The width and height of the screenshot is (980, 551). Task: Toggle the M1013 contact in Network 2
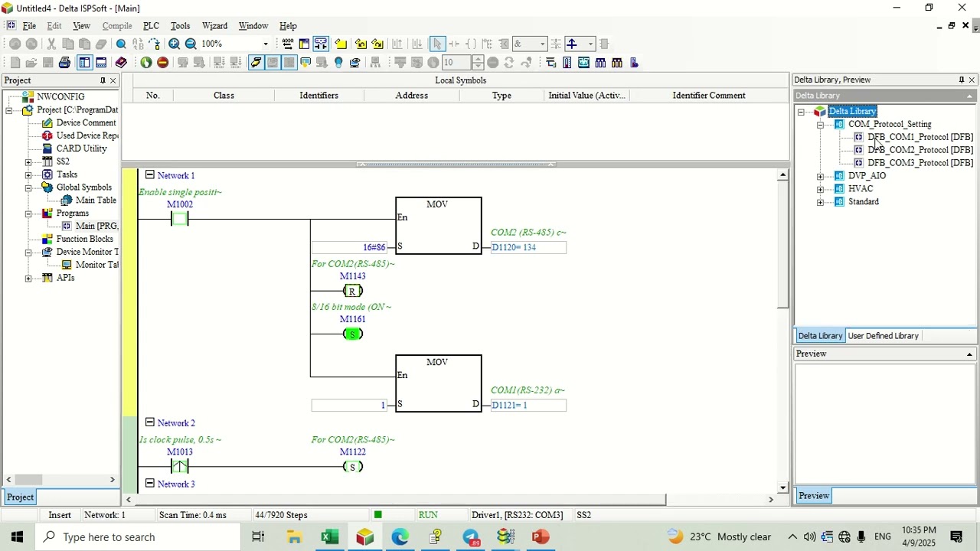[x=179, y=466]
